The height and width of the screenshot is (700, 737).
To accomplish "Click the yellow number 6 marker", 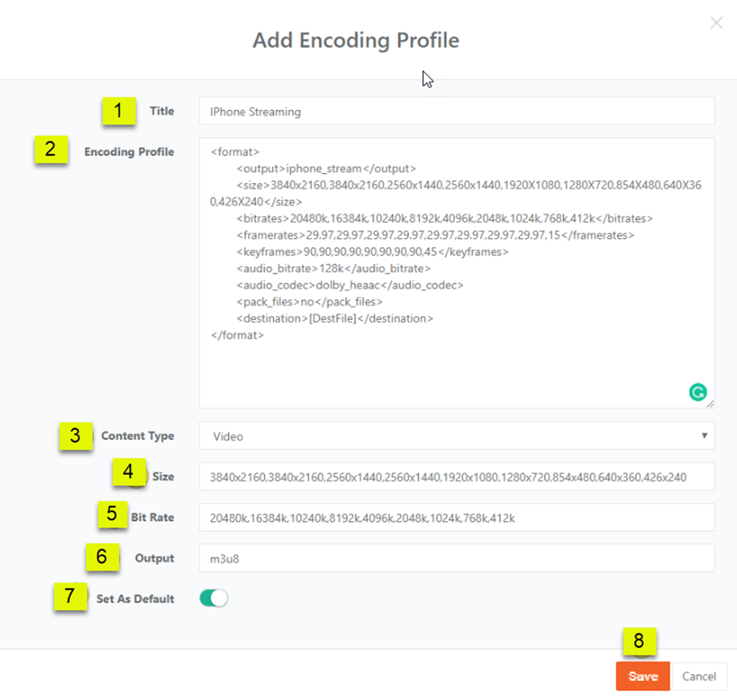I will [102, 558].
